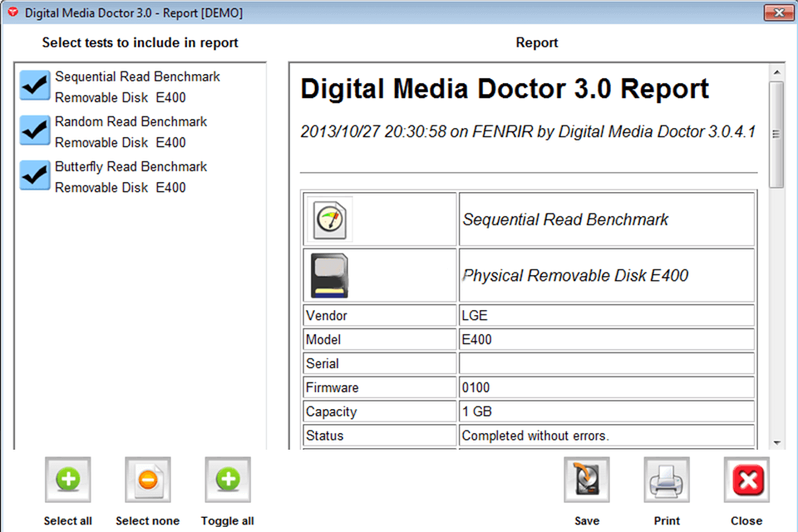
Task: Click the 'Firmware' table cell
Action: [x=380, y=387]
